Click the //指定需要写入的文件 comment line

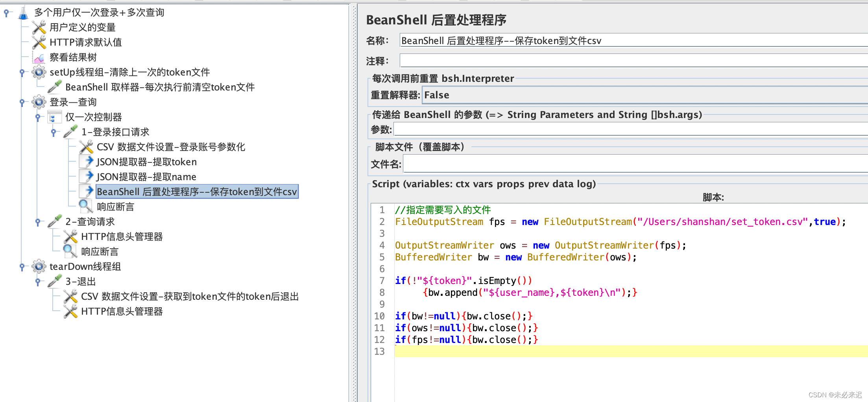click(443, 210)
